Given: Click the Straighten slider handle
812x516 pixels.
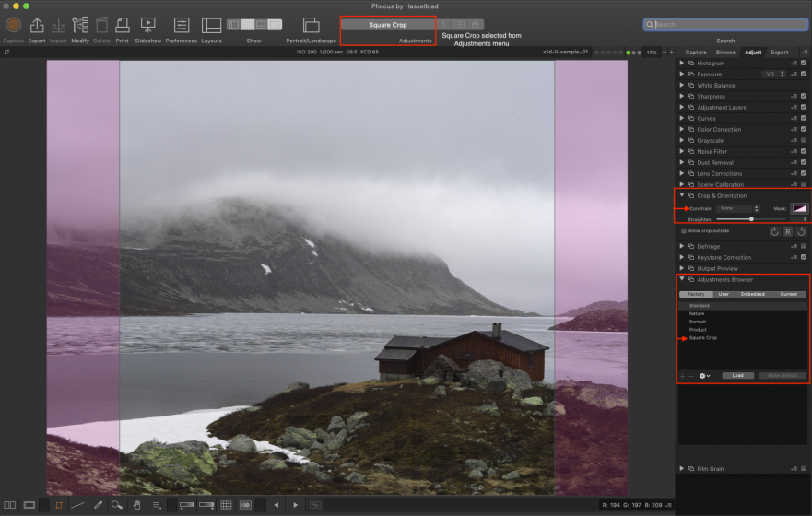Looking at the screenshot, I should click(x=751, y=219).
